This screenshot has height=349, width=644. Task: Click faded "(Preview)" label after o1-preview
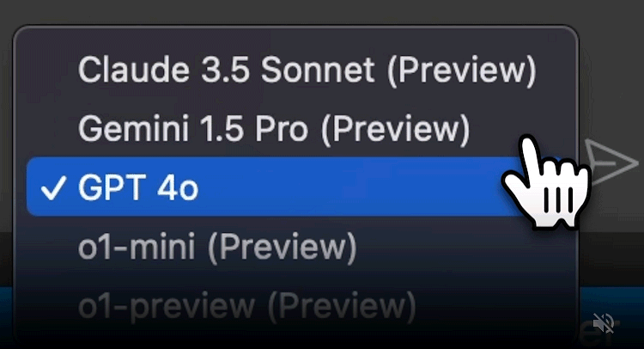[342, 307]
